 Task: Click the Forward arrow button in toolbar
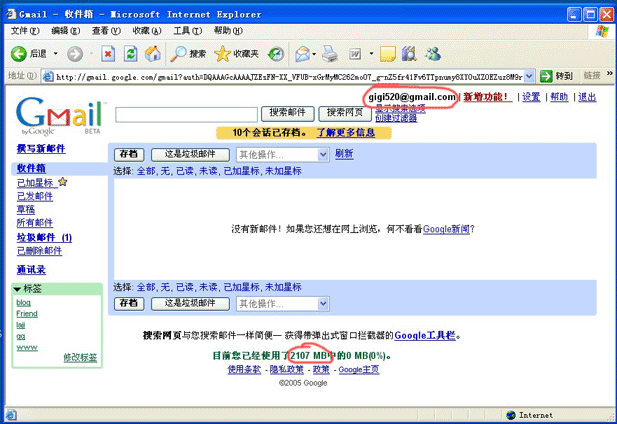75,54
